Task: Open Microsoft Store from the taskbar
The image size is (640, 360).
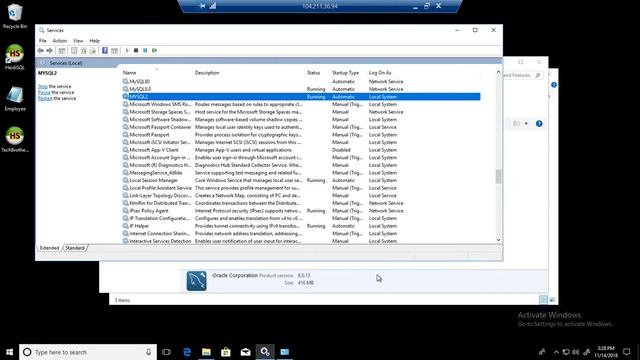Action: (226, 352)
